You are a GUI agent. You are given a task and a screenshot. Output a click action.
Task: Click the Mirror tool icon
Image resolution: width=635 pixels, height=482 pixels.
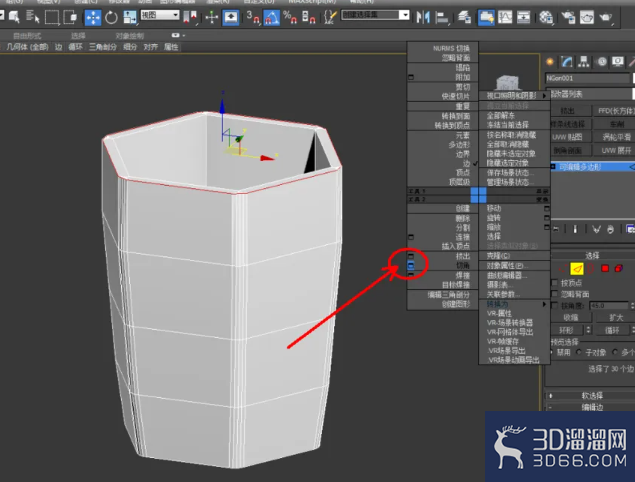pos(423,17)
